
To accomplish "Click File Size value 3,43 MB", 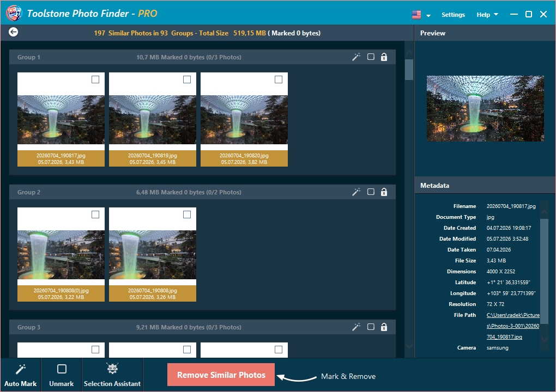I will click(x=496, y=260).
